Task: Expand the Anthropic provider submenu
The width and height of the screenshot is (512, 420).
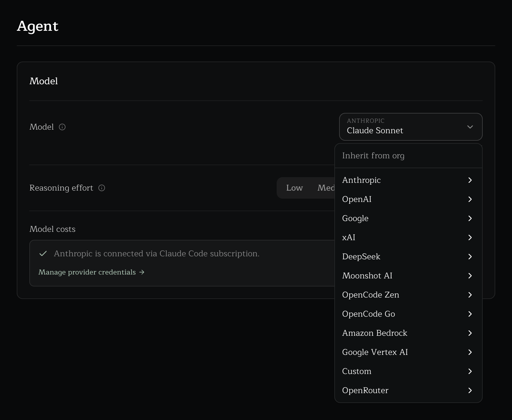Action: click(408, 180)
